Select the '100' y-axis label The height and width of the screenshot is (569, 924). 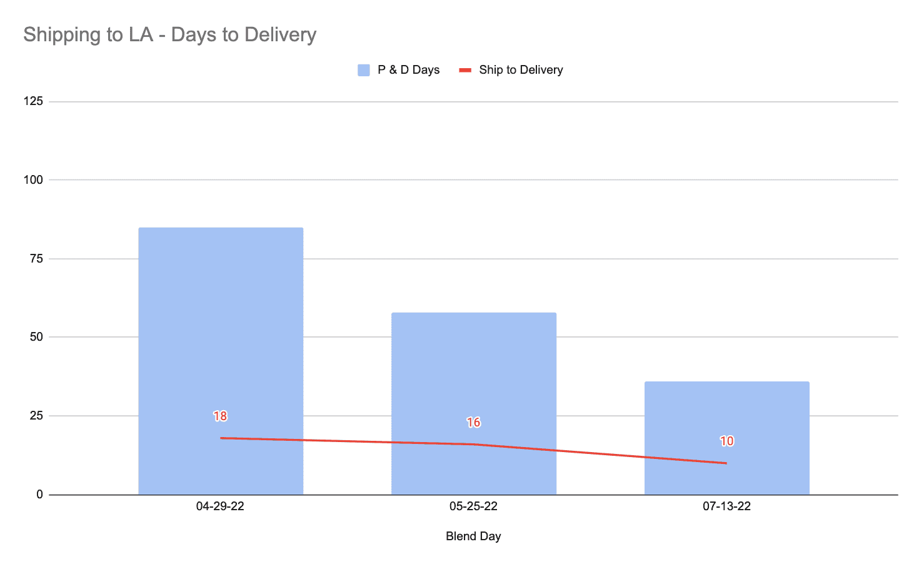(x=33, y=180)
